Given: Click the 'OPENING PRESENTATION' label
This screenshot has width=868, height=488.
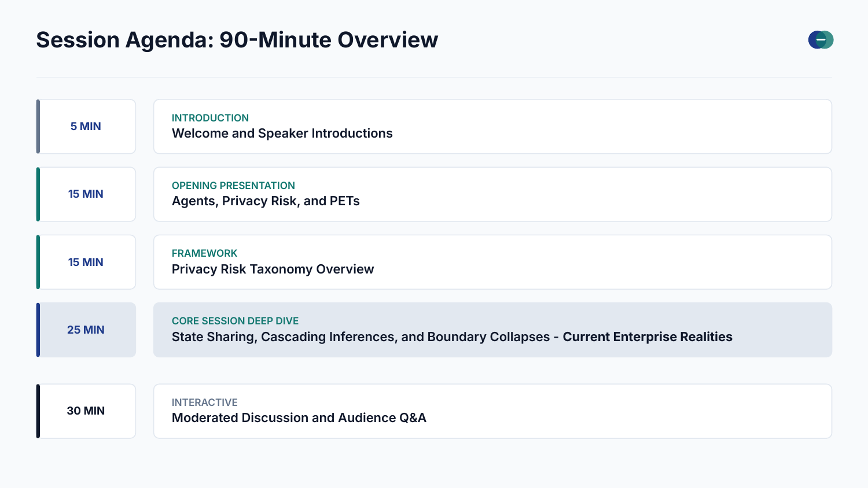Looking at the screenshot, I should [x=233, y=186].
